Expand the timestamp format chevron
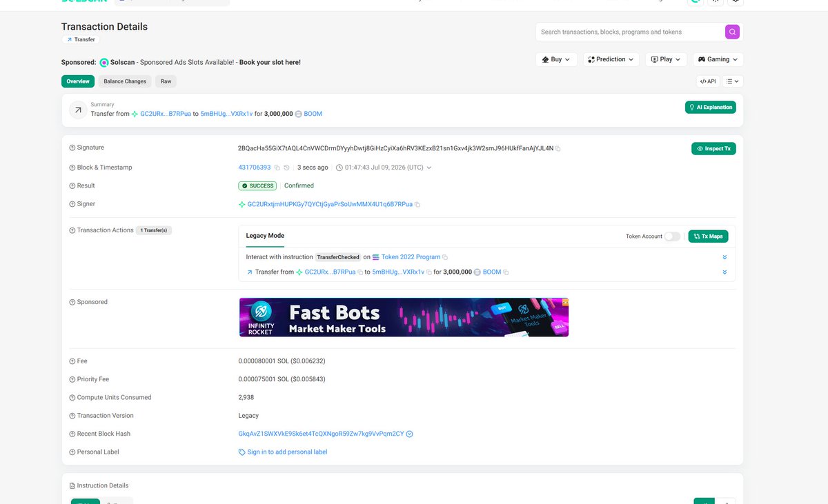 [429, 168]
